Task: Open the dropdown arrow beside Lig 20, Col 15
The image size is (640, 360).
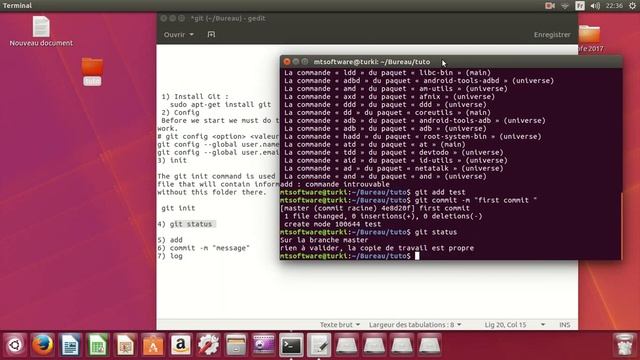Action: [543, 325]
